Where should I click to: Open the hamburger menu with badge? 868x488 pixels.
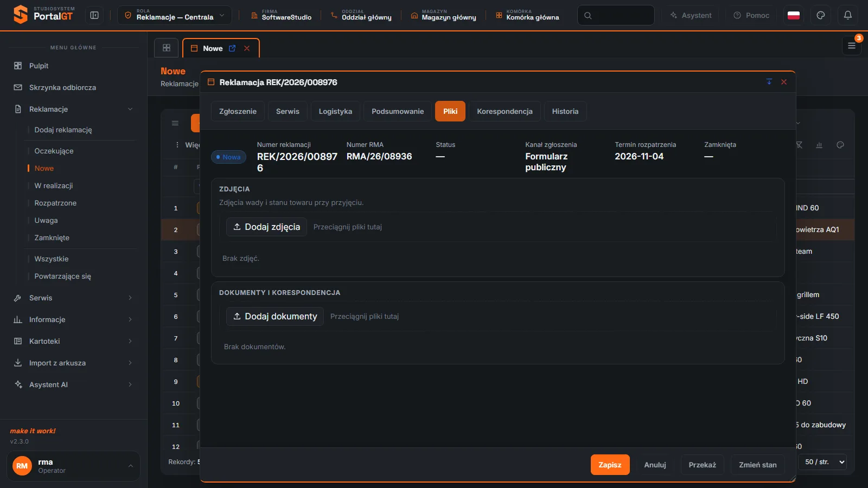coord(852,46)
